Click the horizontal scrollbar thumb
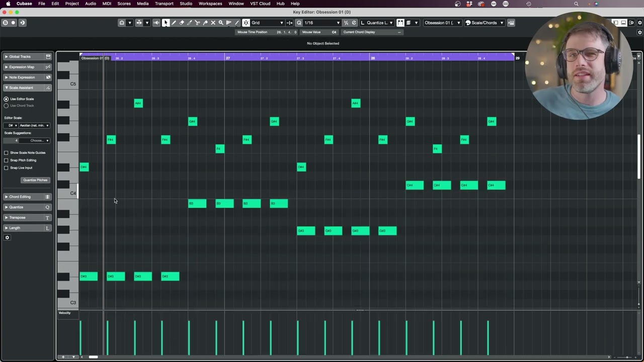 coord(93,357)
